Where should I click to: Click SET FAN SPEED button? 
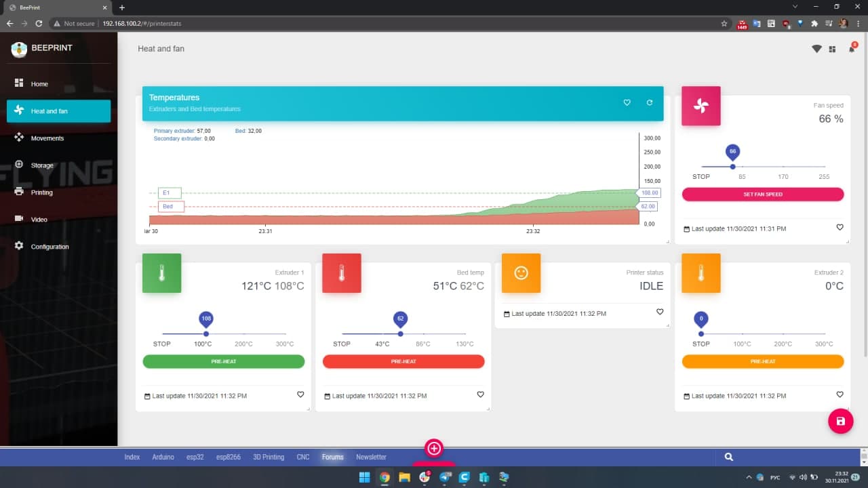coord(763,195)
